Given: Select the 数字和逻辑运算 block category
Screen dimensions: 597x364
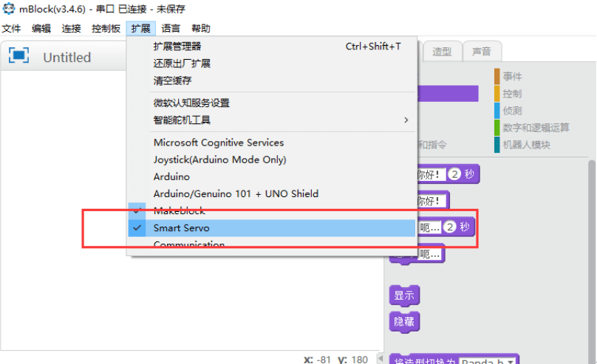Looking at the screenshot, I should click(x=536, y=128).
